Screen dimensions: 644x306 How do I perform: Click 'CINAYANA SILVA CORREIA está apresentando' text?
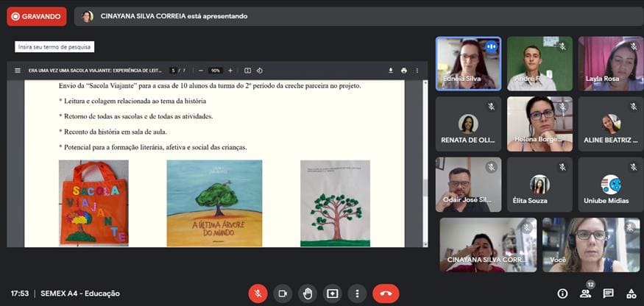[174, 16]
